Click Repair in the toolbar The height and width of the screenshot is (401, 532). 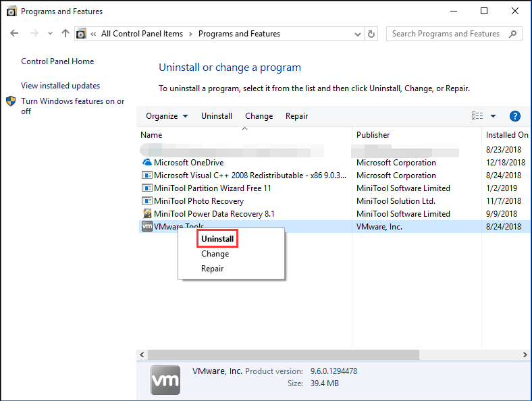pyautogui.click(x=296, y=116)
